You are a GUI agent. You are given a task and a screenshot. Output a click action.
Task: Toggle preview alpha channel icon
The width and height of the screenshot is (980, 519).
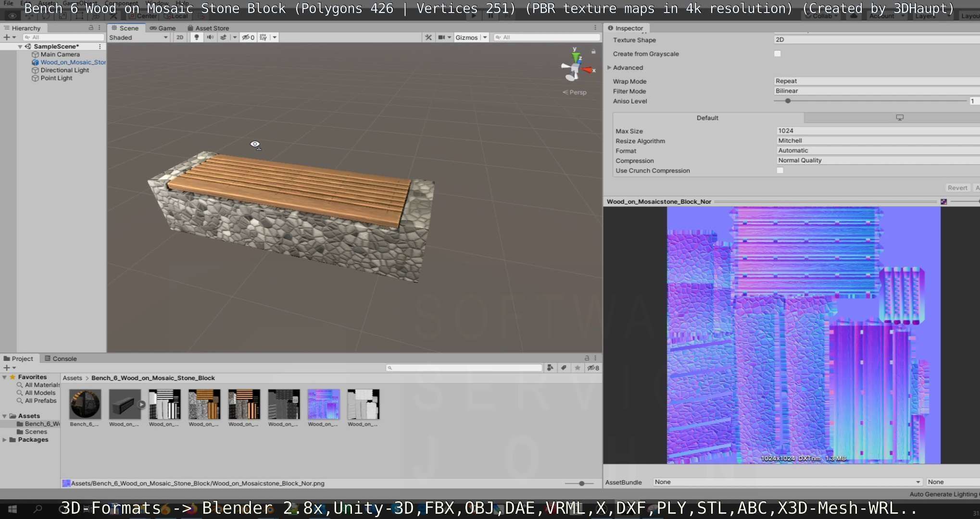(944, 202)
